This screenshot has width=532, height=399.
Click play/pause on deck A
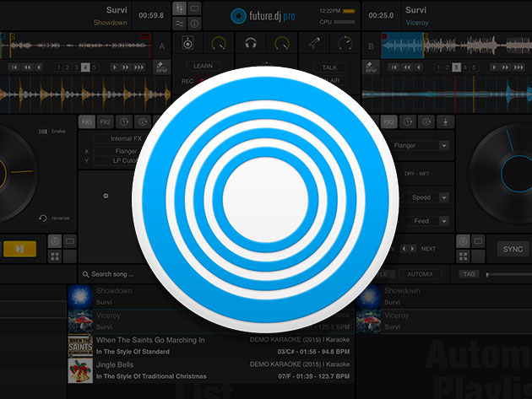[19, 249]
